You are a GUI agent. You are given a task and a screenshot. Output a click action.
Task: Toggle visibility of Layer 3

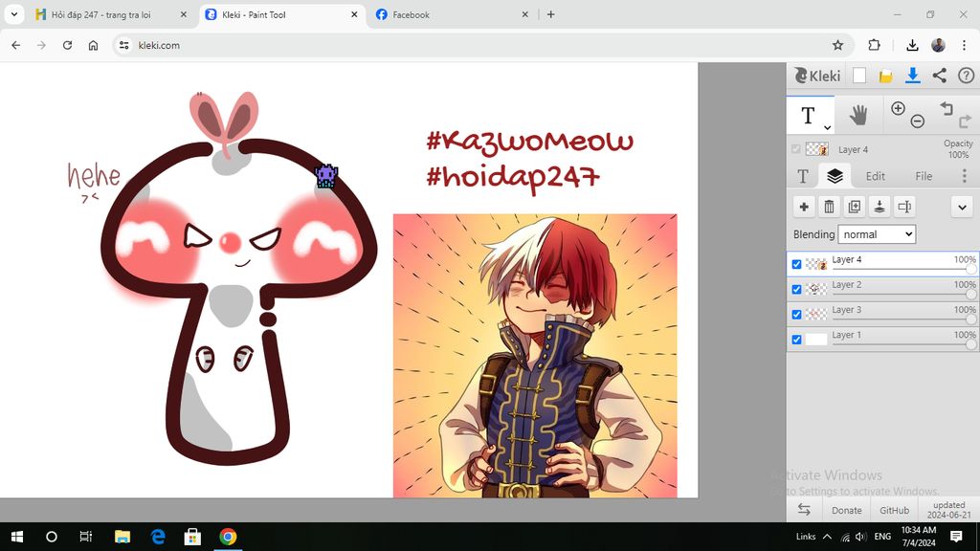tap(796, 314)
